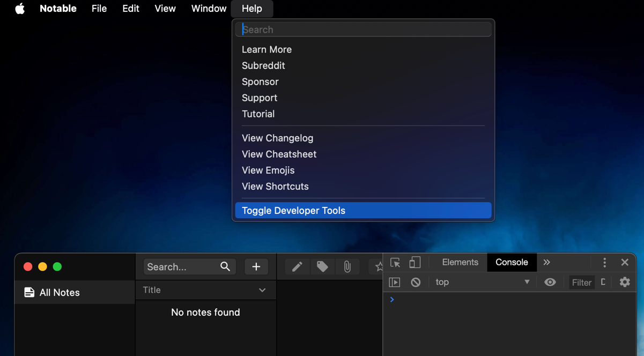Open the three-dot DevTools customization menu
The width and height of the screenshot is (644, 356).
click(x=604, y=262)
